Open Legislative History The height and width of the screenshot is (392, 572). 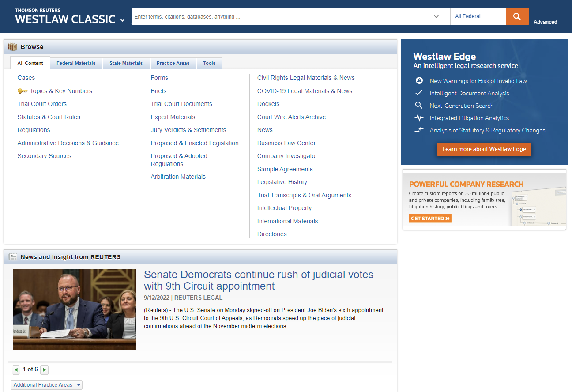click(x=282, y=182)
